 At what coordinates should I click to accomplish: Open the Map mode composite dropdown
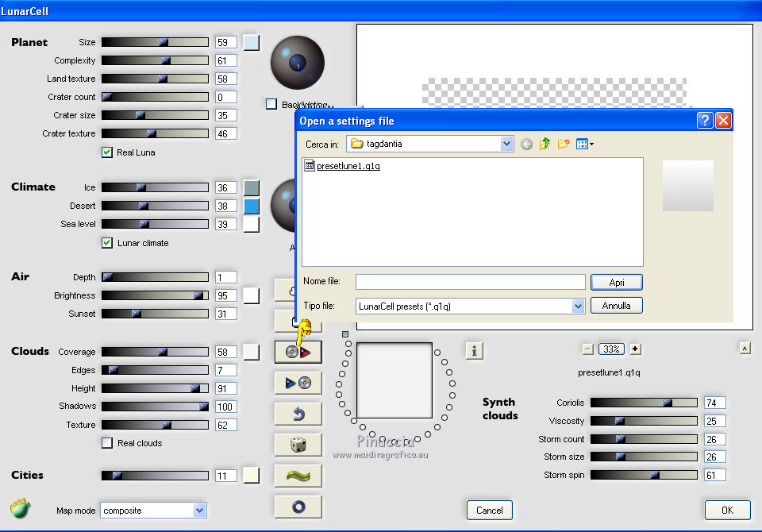(x=199, y=510)
